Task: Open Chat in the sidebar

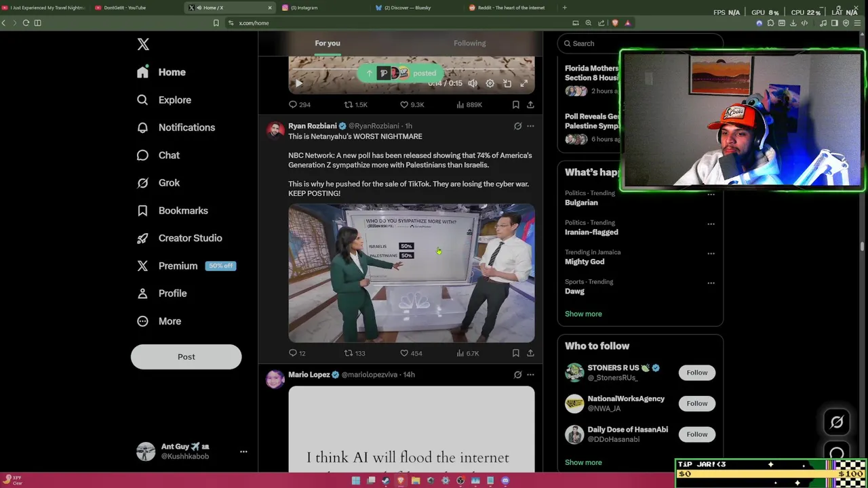Action: (x=159, y=155)
